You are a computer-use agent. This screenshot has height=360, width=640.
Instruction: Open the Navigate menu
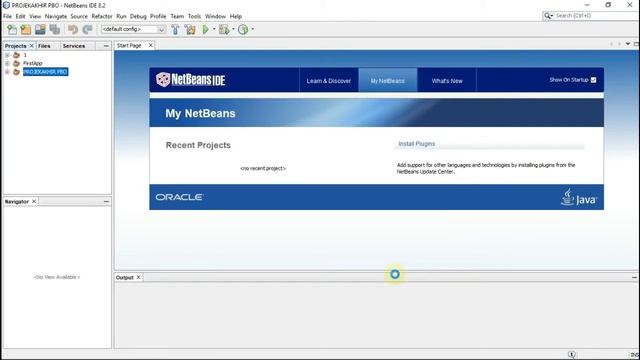tap(56, 16)
